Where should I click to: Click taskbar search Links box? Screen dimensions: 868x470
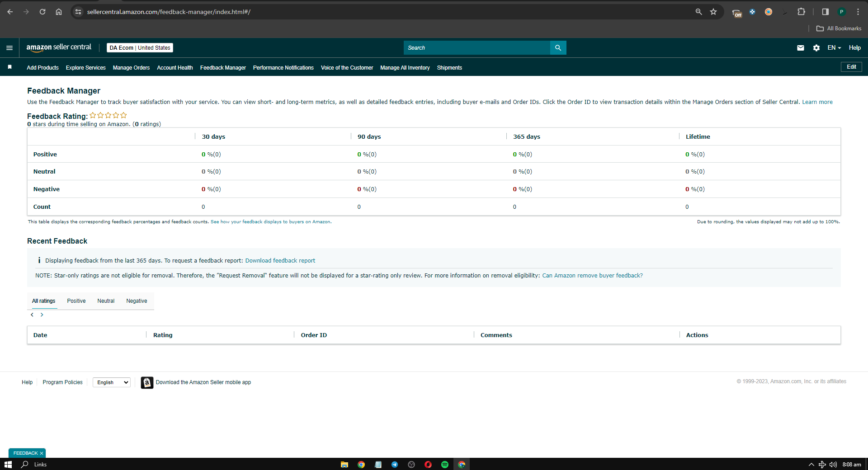40,465
